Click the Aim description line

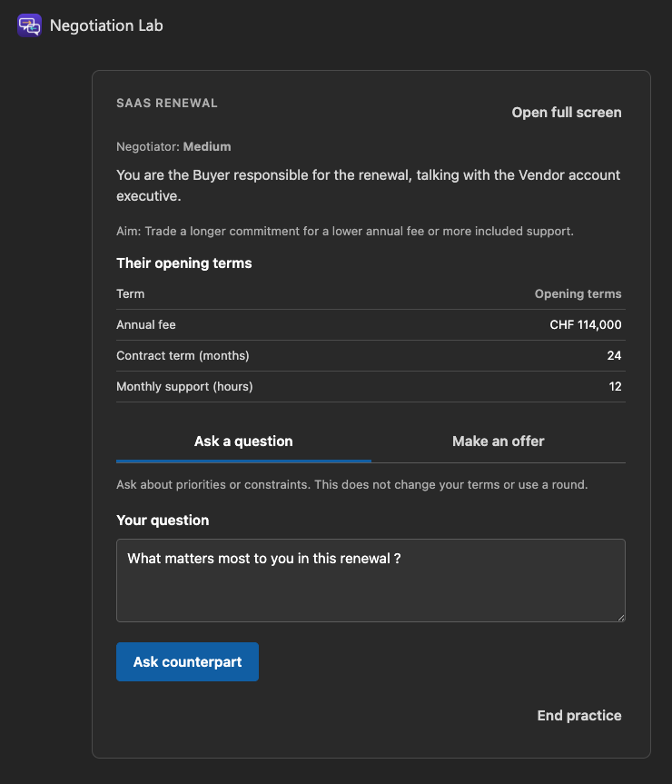(345, 231)
